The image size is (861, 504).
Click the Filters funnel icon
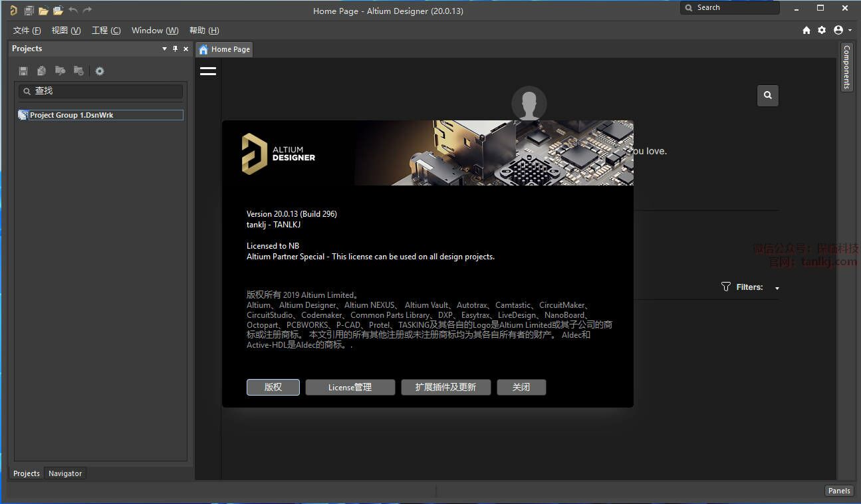click(x=726, y=287)
